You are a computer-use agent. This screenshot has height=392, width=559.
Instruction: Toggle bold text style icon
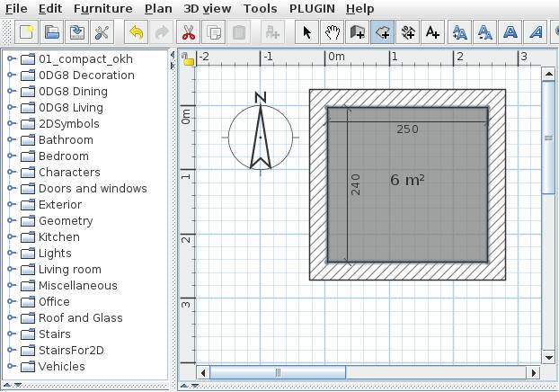pyautogui.click(x=510, y=32)
